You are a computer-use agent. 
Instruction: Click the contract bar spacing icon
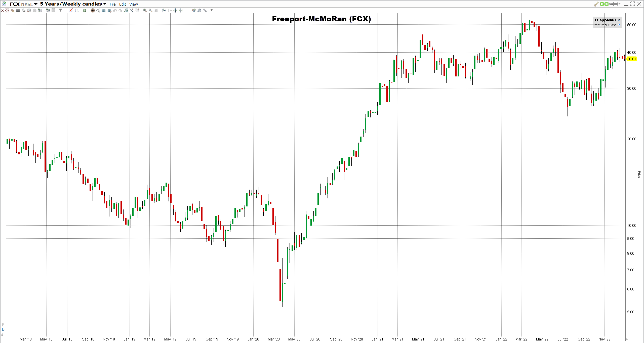pyautogui.click(x=181, y=11)
